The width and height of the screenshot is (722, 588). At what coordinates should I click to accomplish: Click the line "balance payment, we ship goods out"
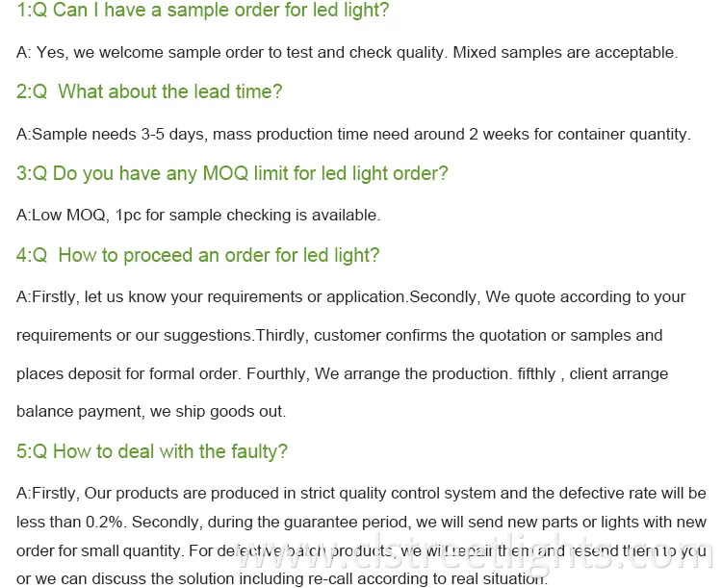pos(151,412)
